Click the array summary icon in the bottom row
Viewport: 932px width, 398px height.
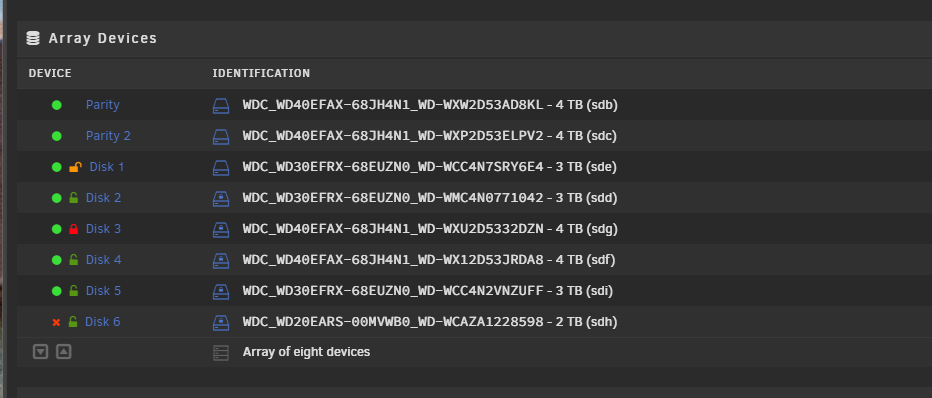[x=221, y=353]
